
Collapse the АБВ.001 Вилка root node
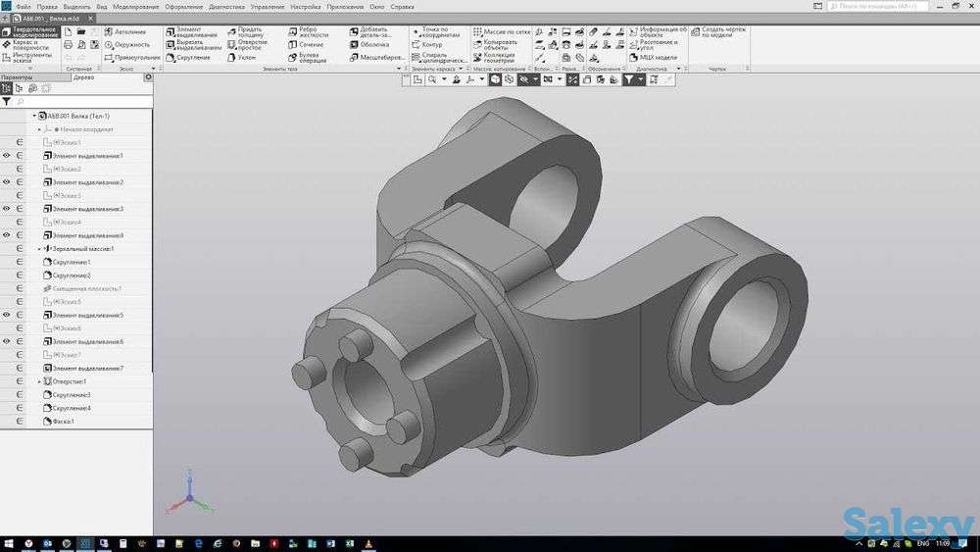33,116
